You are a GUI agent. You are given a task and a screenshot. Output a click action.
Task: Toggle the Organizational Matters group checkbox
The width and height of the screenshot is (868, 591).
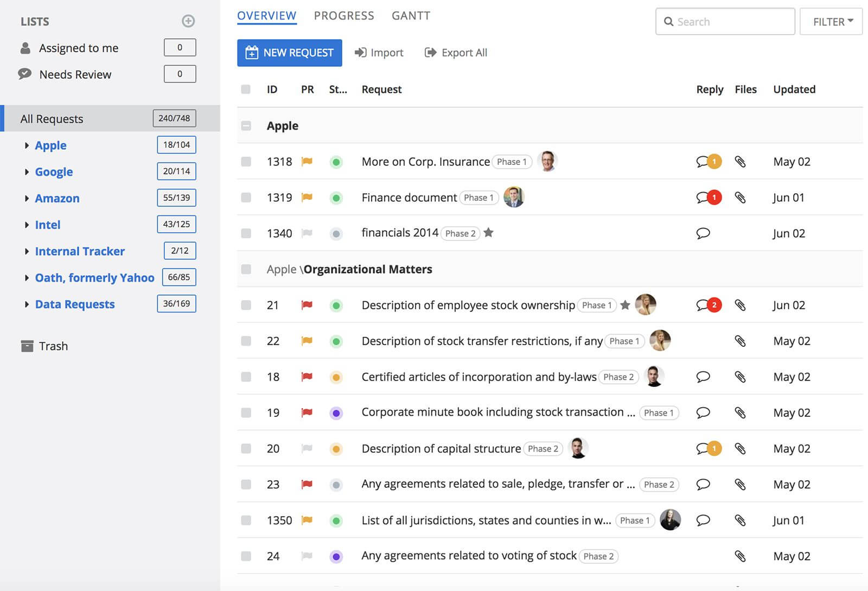coord(246,269)
